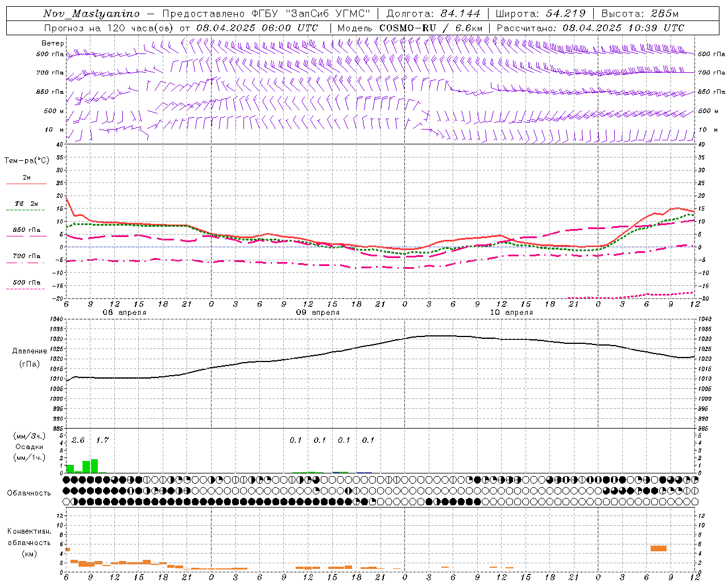
Task: Click the computed time '08.04.2025 10:39 UTC'
Action: [623, 28]
